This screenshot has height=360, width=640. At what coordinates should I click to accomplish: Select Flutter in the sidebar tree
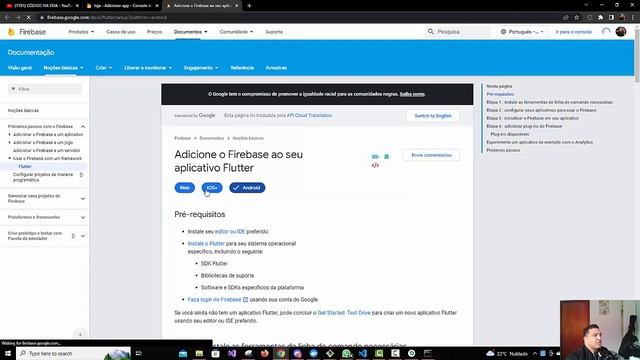(x=25, y=167)
